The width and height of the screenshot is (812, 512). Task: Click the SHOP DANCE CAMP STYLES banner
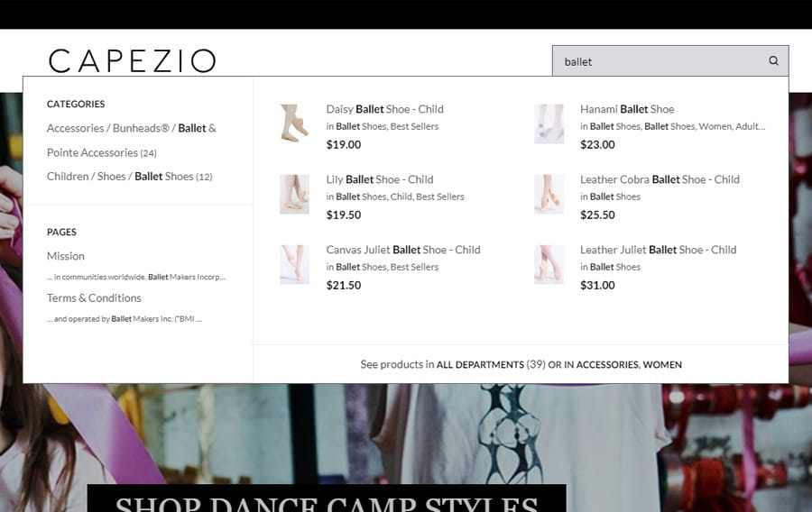pyautogui.click(x=327, y=498)
